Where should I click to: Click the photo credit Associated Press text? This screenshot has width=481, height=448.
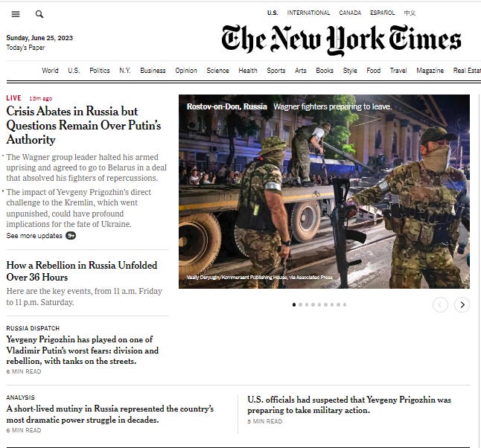coord(260,277)
